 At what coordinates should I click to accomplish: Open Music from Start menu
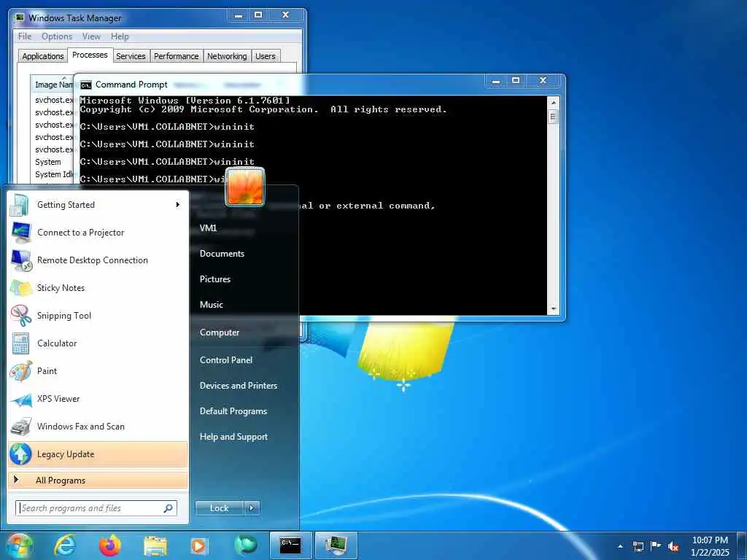pyautogui.click(x=211, y=305)
